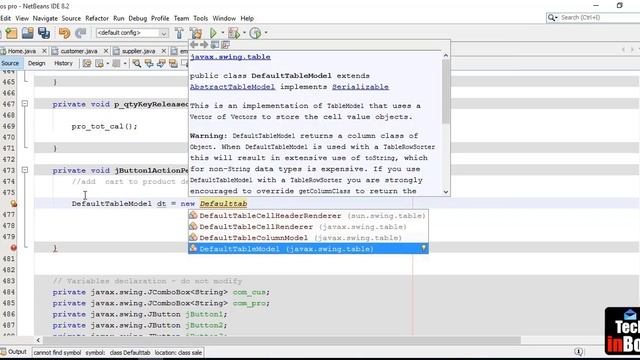Follow the javax.swing.table package link
Image resolution: width=640 pixels, height=360 pixels.
click(x=230, y=57)
